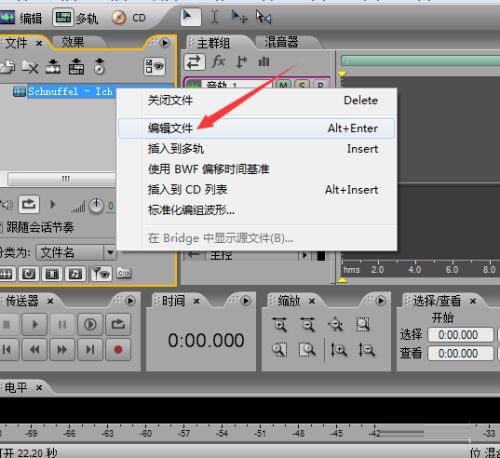The image size is (500, 458).
Task: Arm track 1 with R button
Action: [x=320, y=85]
